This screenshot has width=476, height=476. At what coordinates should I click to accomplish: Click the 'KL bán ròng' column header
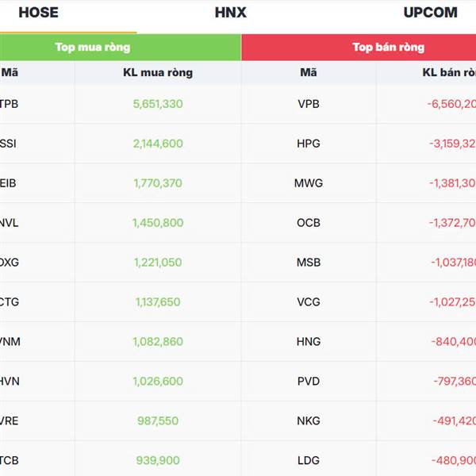(x=449, y=72)
